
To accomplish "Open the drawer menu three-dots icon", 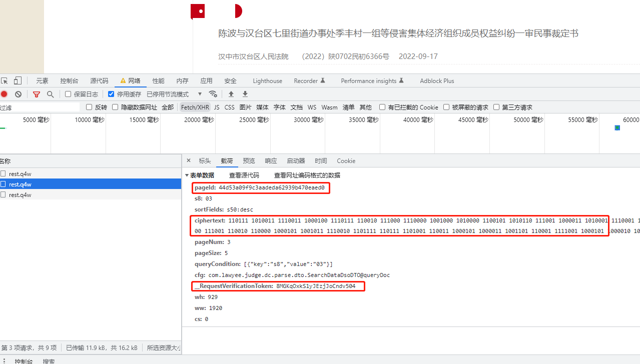I will pyautogui.click(x=5, y=361).
